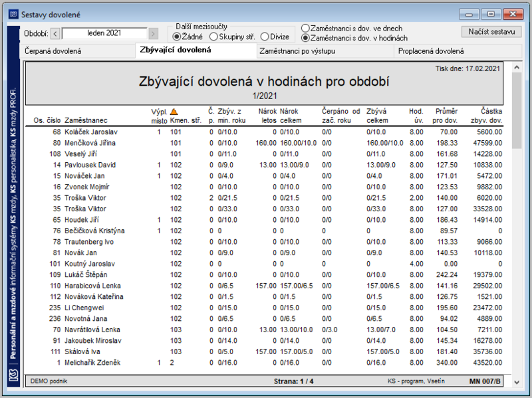This screenshot has width=532, height=398.
Task: Click the scroll up arrow of report
Action: (517, 68)
